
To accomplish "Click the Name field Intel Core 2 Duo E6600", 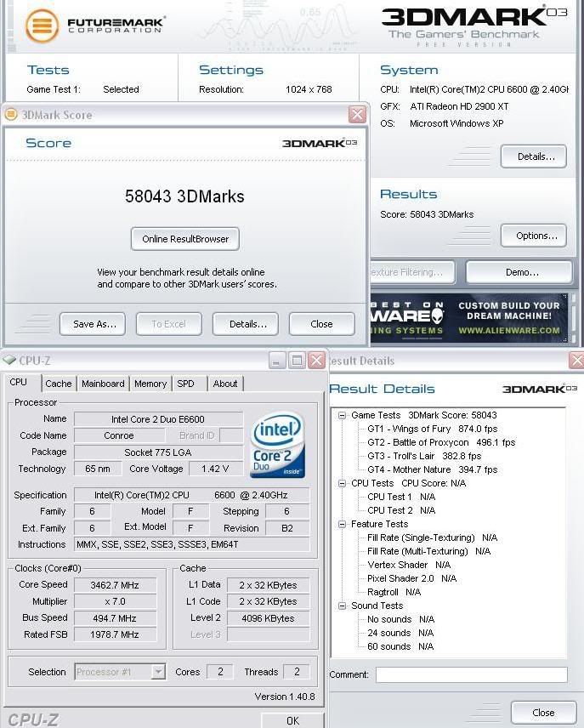I will pyautogui.click(x=158, y=419).
